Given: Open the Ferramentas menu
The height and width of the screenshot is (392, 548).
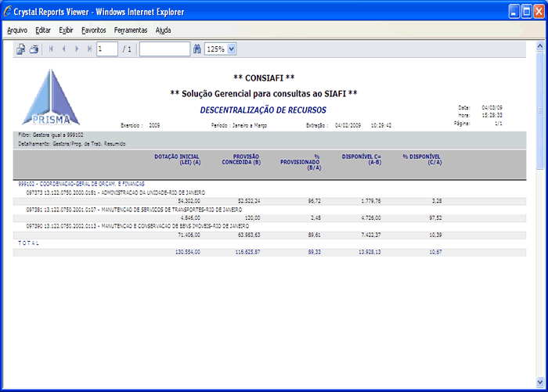Looking at the screenshot, I should coord(131,31).
